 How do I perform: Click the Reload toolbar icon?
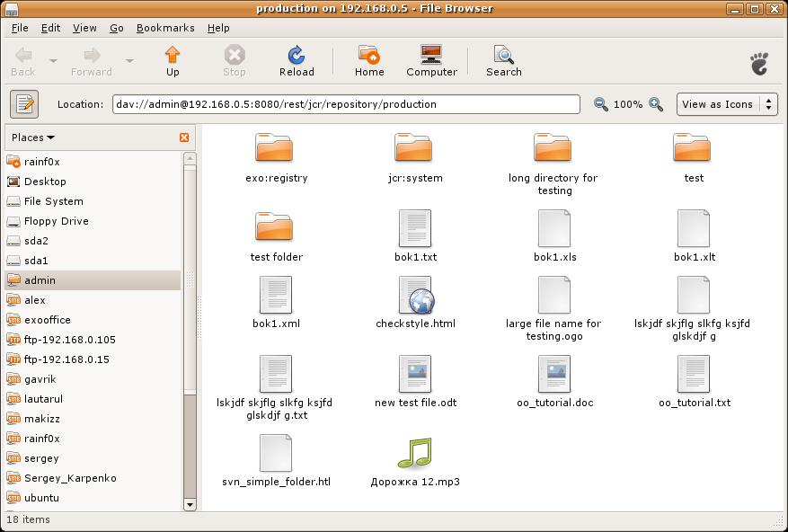297,56
